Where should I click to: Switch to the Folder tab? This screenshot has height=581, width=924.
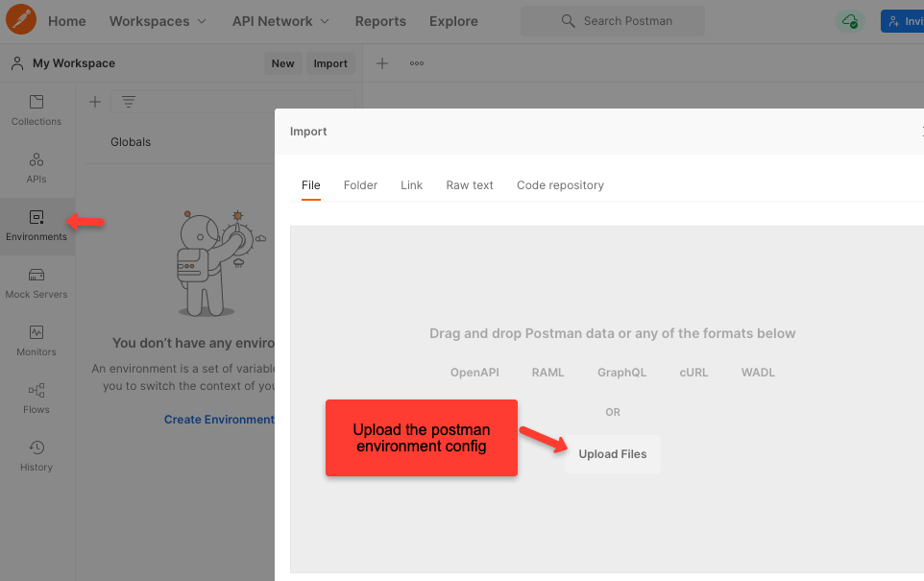coord(360,185)
